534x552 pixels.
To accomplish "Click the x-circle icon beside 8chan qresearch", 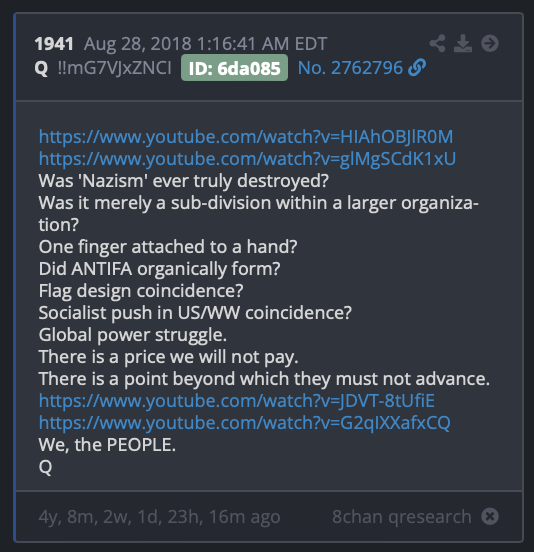I will [490, 516].
